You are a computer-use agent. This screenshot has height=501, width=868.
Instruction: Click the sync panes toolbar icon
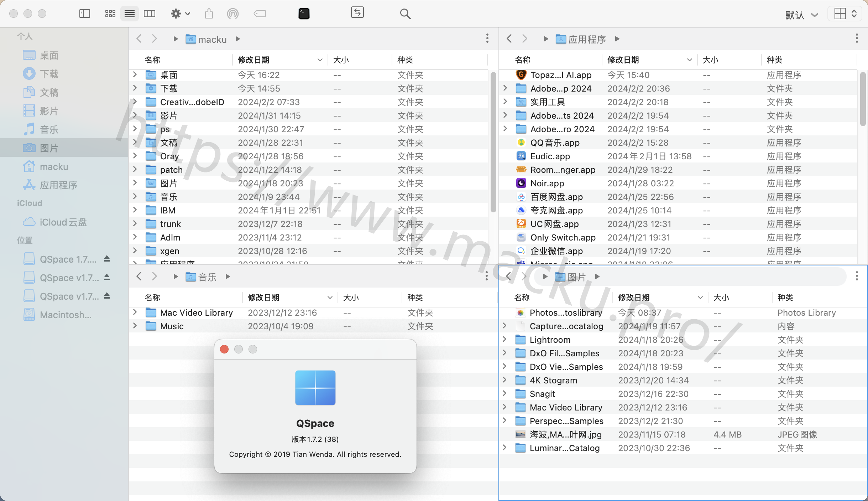(357, 12)
